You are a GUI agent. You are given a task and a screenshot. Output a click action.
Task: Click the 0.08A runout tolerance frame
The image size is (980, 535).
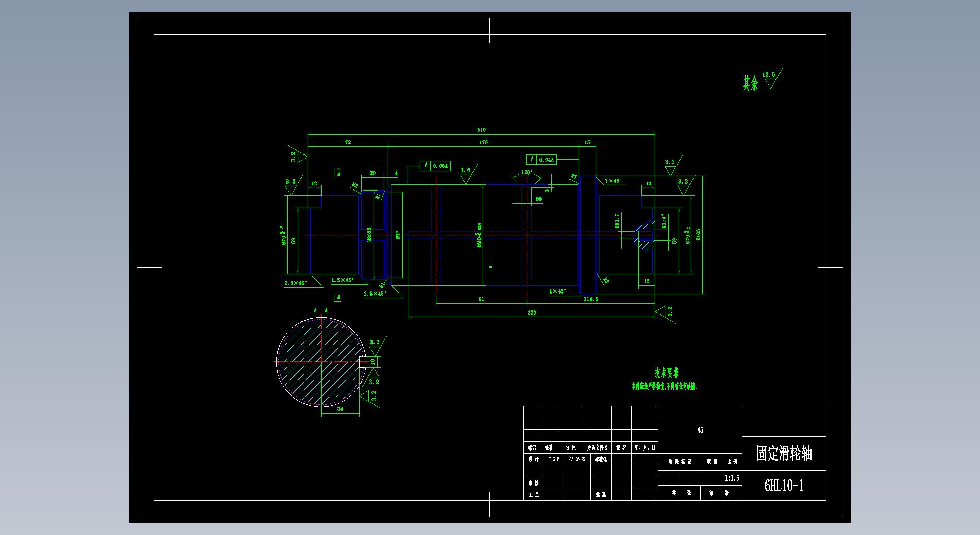[435, 166]
